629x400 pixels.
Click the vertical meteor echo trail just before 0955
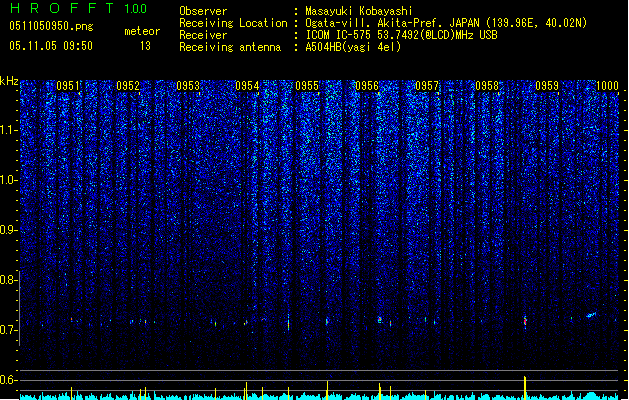point(288,322)
